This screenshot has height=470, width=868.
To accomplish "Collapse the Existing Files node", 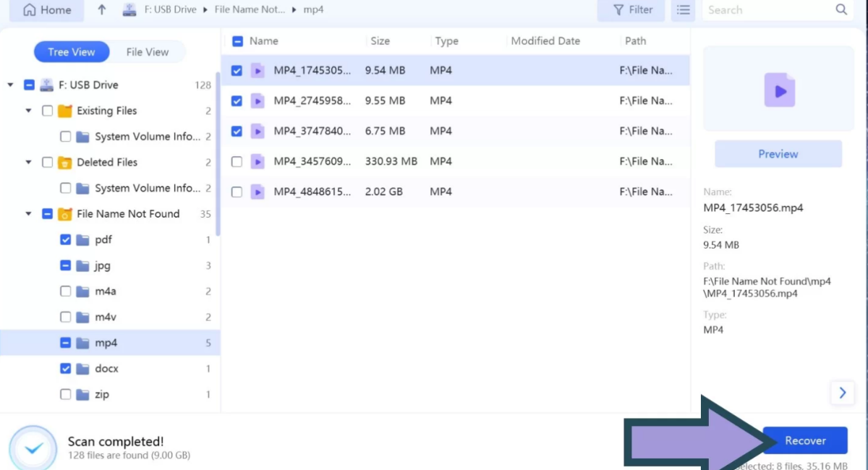I will [28, 111].
